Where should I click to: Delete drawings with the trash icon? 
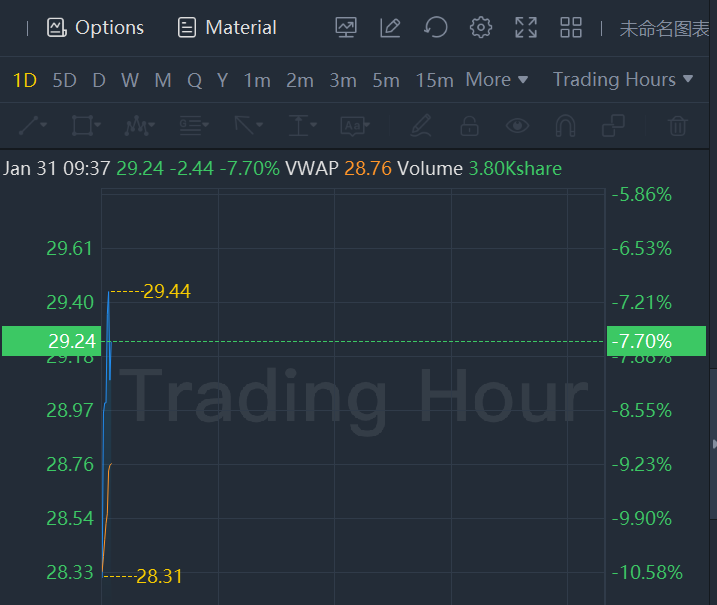pyautogui.click(x=678, y=126)
